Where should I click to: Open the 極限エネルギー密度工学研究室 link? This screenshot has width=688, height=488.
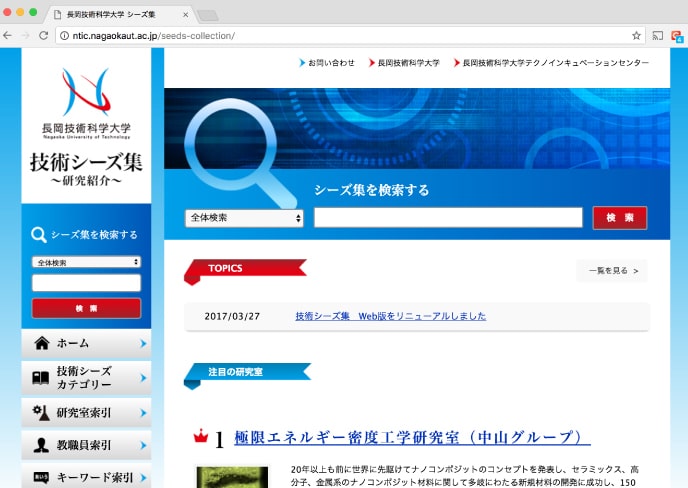tap(412, 438)
